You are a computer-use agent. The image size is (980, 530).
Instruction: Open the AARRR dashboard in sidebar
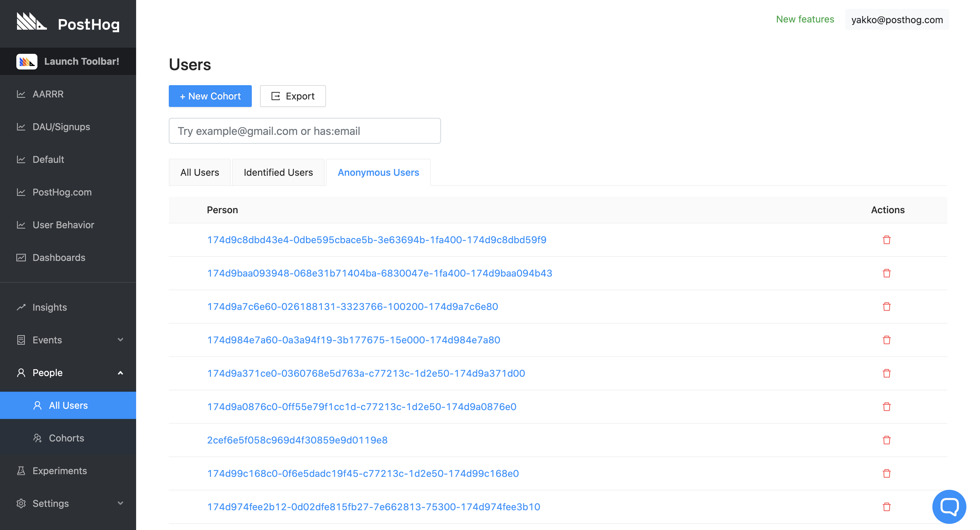[x=48, y=94]
